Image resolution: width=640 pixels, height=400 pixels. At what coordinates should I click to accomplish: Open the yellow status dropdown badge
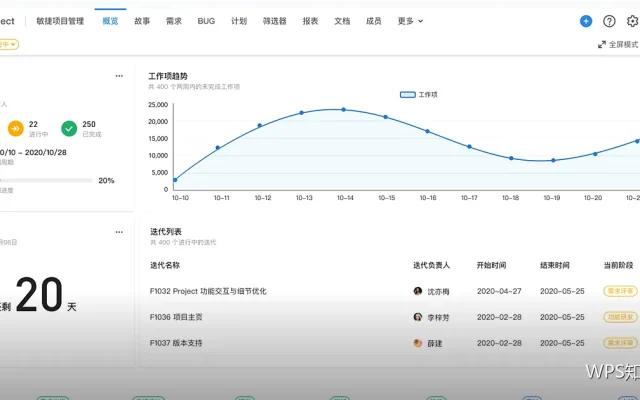coord(9,44)
